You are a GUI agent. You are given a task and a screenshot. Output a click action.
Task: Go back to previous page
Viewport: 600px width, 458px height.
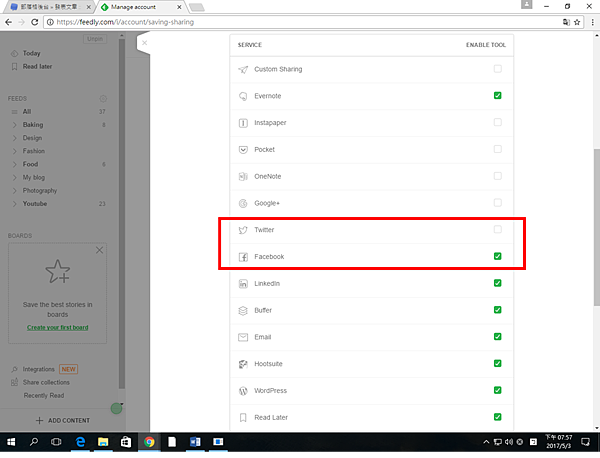coord(8,22)
